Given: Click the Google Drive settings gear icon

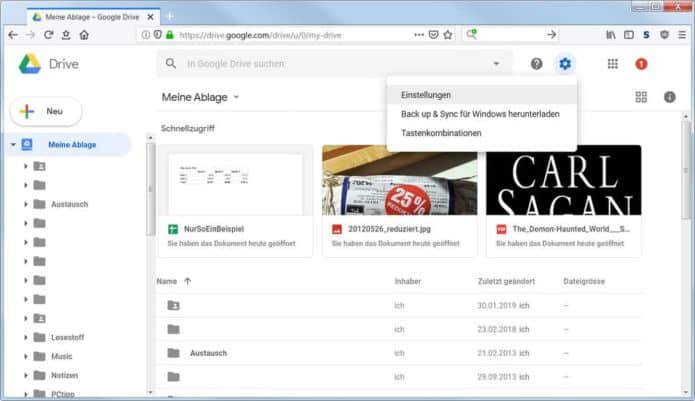Looking at the screenshot, I should [x=565, y=64].
